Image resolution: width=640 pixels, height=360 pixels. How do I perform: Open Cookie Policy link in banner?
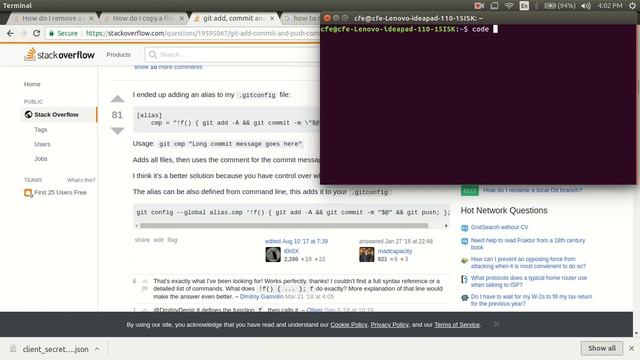coord(349,325)
